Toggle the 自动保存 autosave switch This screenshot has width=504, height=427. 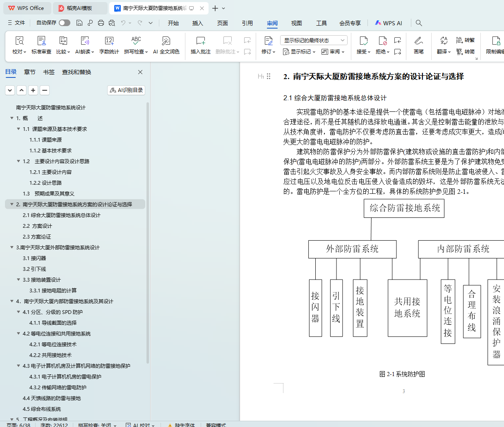(64, 23)
